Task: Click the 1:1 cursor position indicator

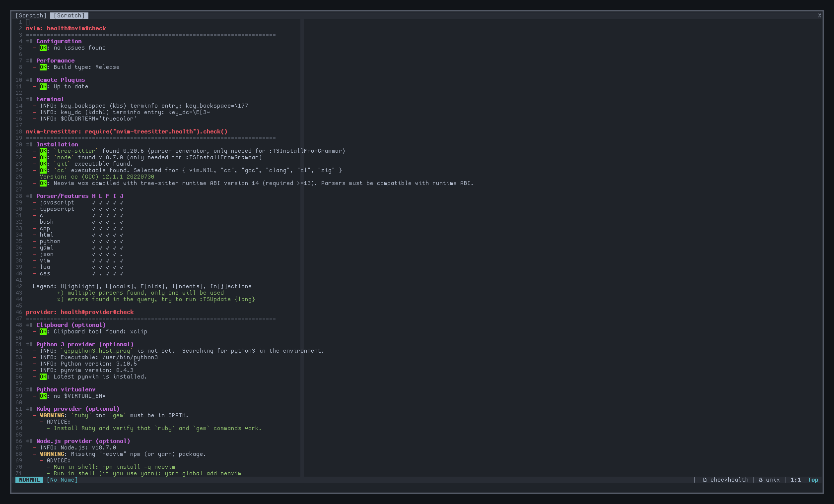Action: (795, 480)
